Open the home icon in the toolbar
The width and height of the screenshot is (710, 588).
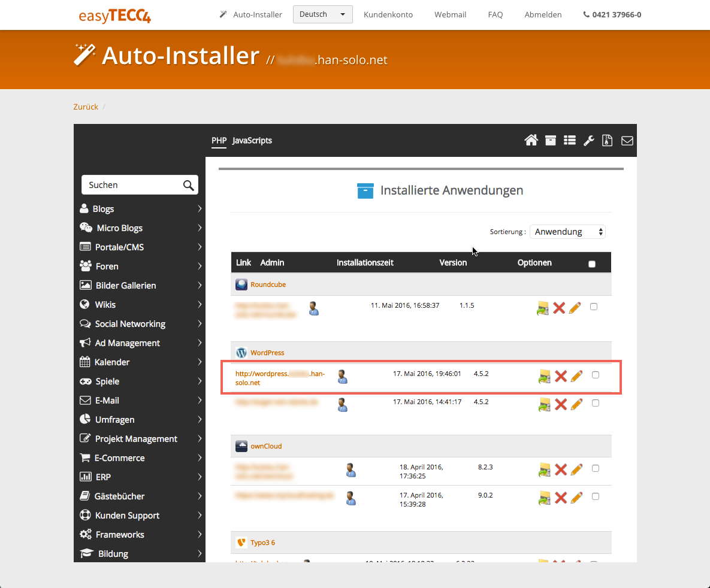[531, 140]
